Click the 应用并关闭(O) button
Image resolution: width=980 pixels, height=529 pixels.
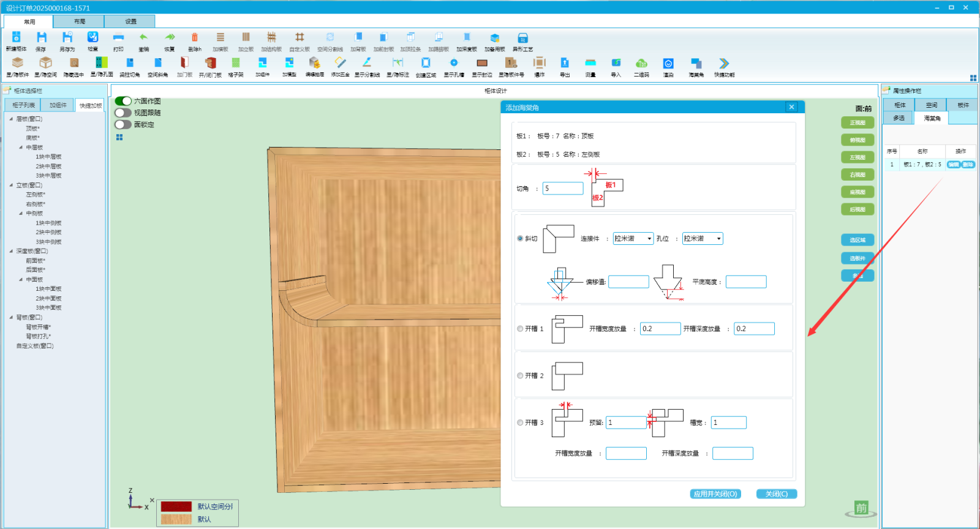pyautogui.click(x=715, y=494)
